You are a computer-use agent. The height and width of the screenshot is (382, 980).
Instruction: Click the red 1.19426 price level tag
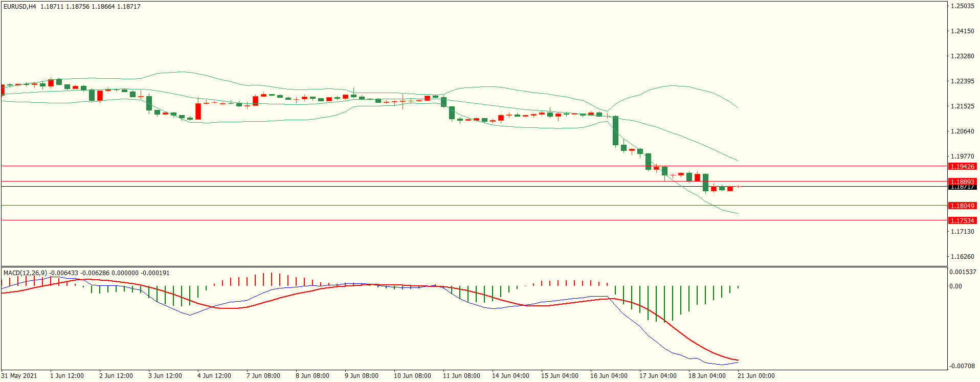click(x=962, y=167)
